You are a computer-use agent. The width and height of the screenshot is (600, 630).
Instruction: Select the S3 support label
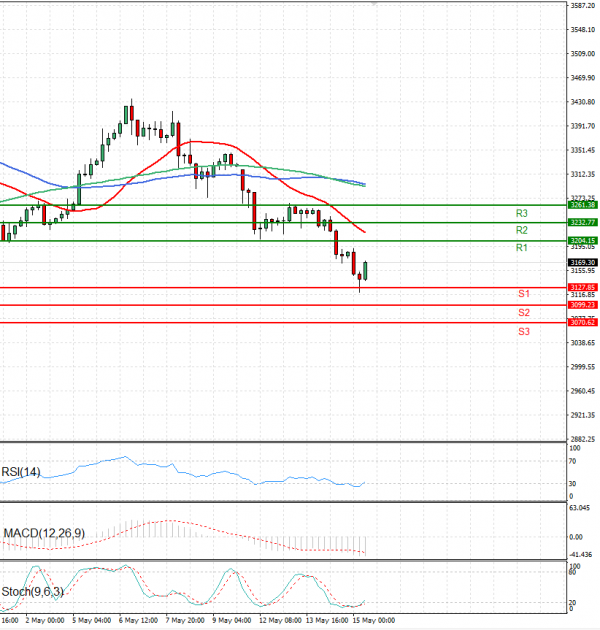tap(524, 331)
